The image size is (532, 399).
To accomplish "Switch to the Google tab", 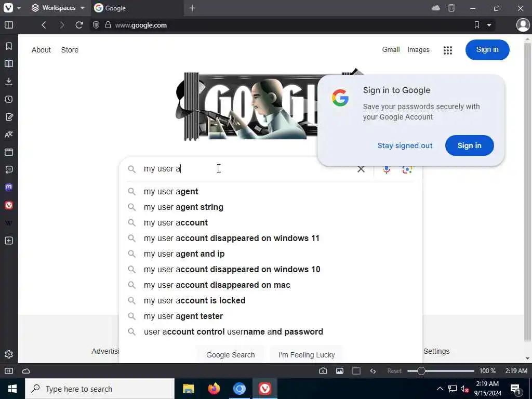I will [x=137, y=8].
